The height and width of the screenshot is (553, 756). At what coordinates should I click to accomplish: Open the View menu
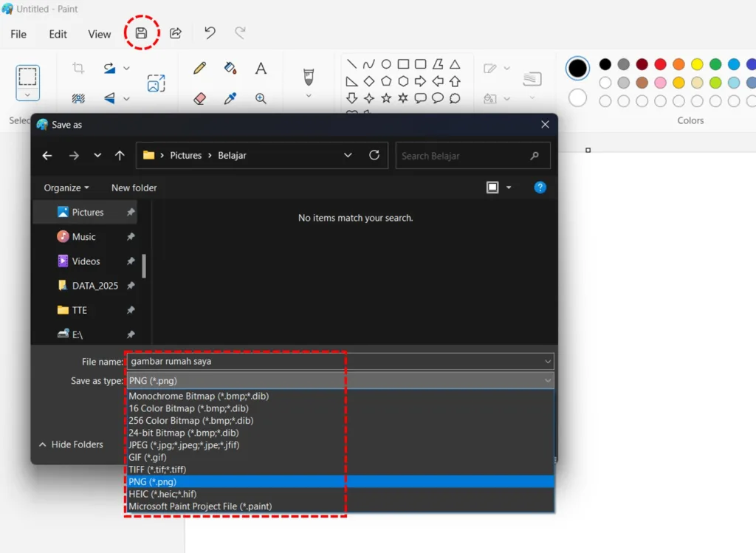coord(100,34)
